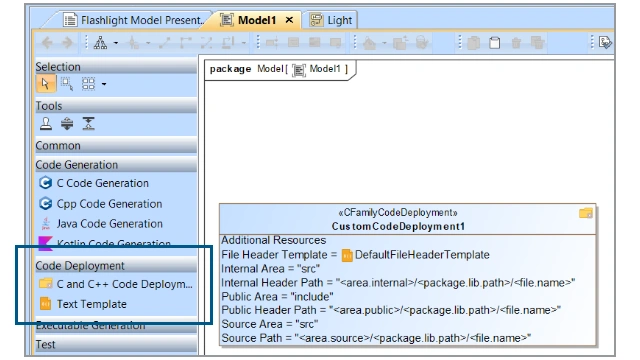Viewport: 640px width, 360px height.
Task: Pick the middle split-arrows tool in Tools
Action: (x=67, y=123)
